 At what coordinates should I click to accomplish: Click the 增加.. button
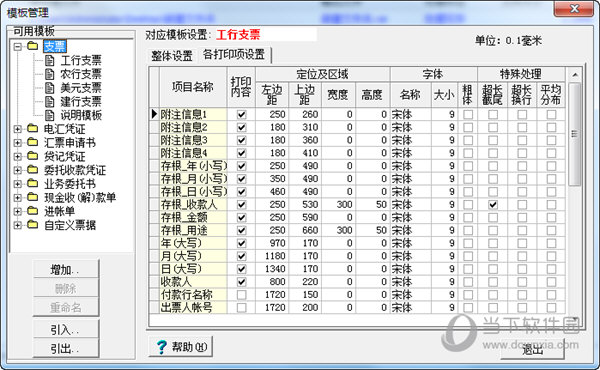tap(65, 270)
